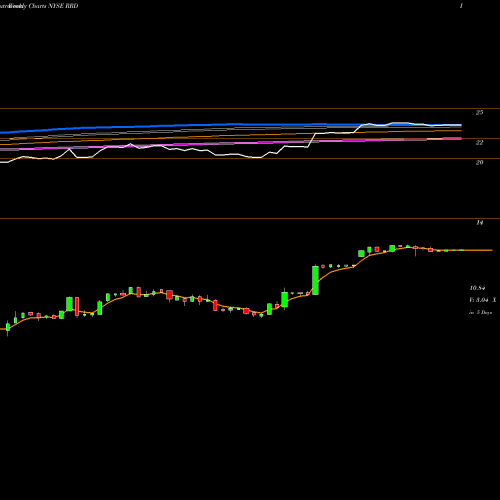This screenshot has width=500, height=500.
Task: Click the price axis label 22
Action: [479, 143]
